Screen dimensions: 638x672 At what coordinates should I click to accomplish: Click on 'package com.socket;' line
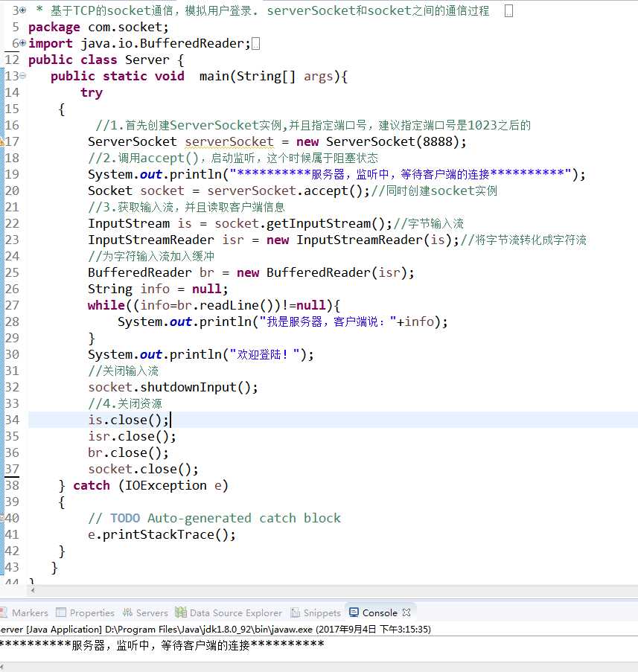98,27
